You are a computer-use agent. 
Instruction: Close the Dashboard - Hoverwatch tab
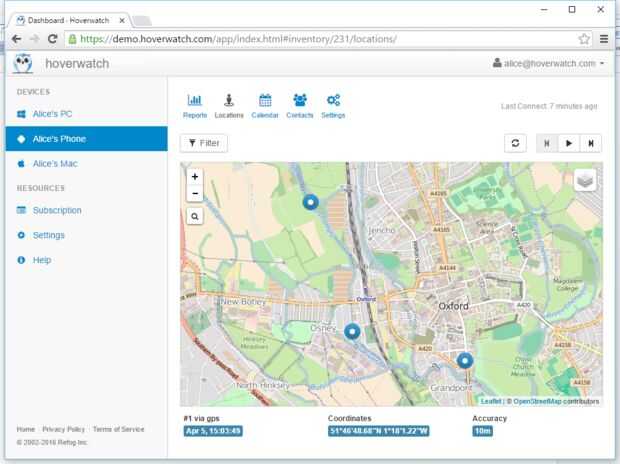point(122,20)
